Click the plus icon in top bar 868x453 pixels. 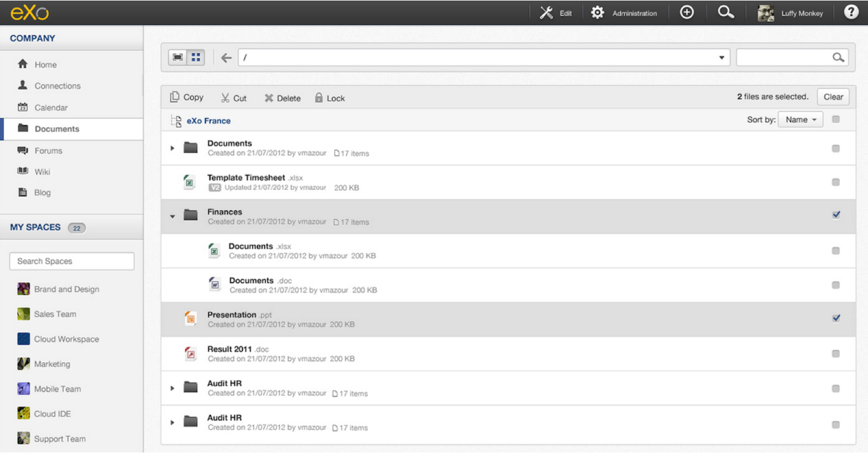click(x=687, y=13)
